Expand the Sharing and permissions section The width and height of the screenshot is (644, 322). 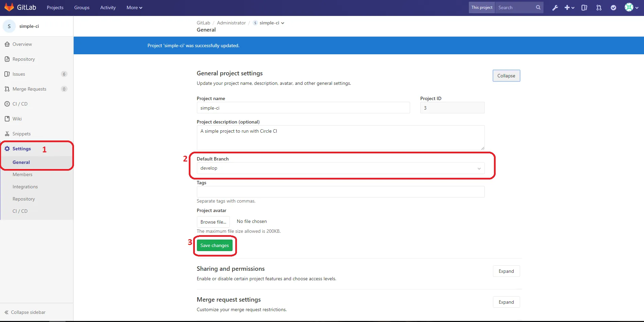tap(506, 271)
